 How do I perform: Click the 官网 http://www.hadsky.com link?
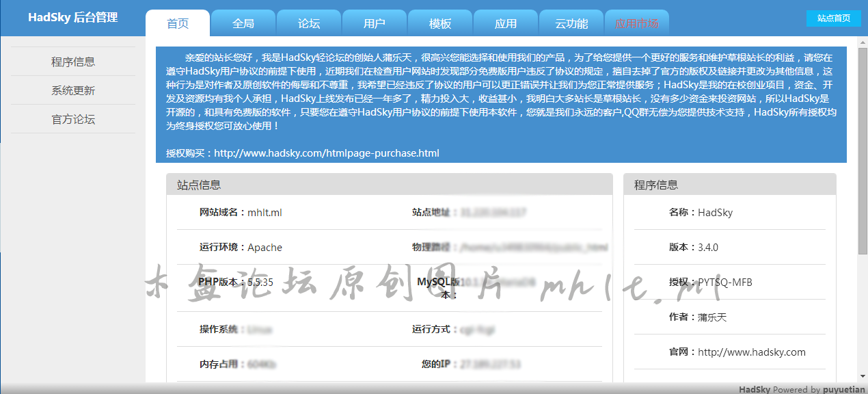point(752,352)
